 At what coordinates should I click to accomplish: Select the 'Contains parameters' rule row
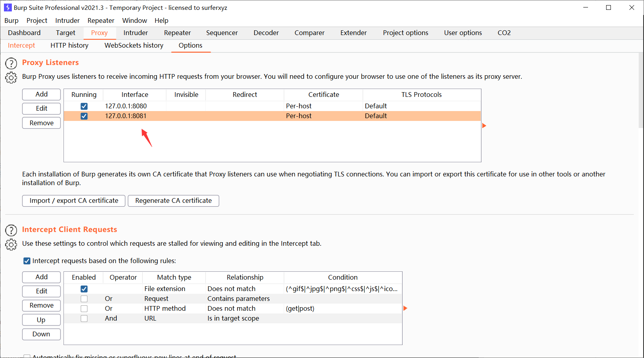coord(233,299)
